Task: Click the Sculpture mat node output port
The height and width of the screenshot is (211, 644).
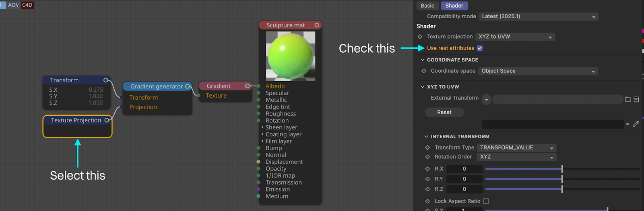Action: [x=317, y=25]
